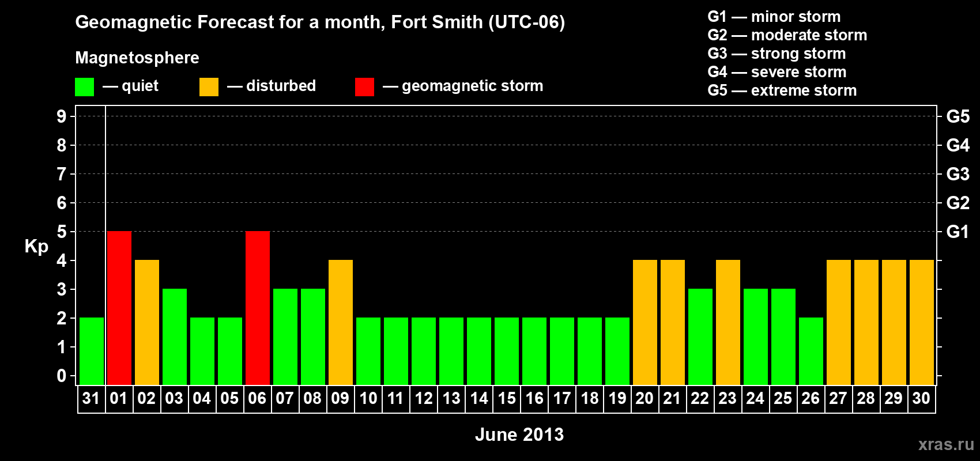Click the Kp axis title
This screenshot has height=461, width=980.
click(x=36, y=247)
